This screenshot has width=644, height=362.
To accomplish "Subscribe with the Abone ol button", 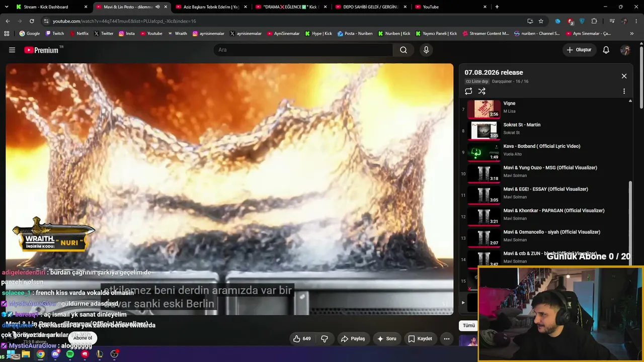I will (x=83, y=338).
